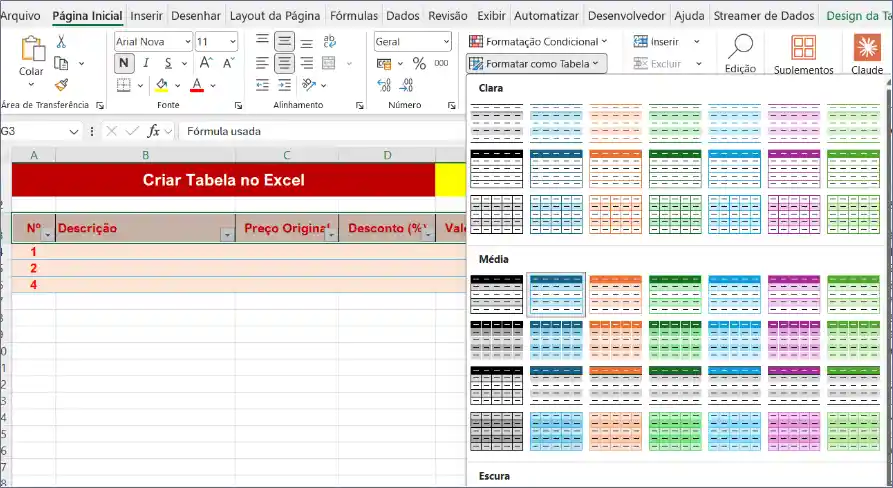Switch to the Layout da Página tab
Viewport: 893px width, 488px height.
click(275, 16)
